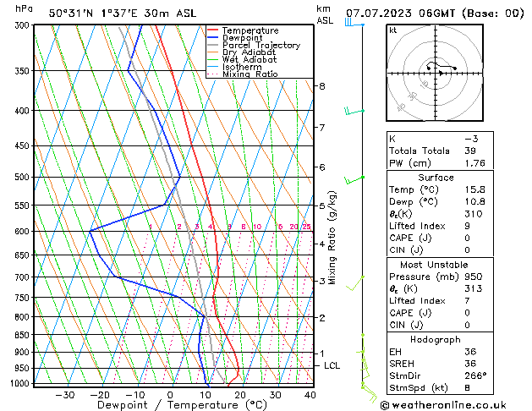
Task: Click the K index value -3
Action: [x=471, y=139]
